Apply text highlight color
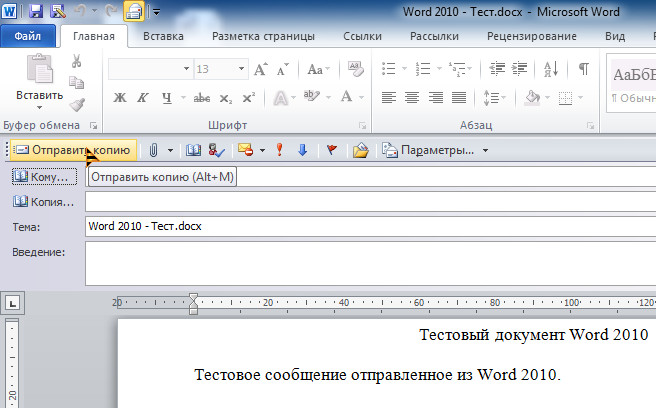Viewport: 656px width, 408px height. 312,98
